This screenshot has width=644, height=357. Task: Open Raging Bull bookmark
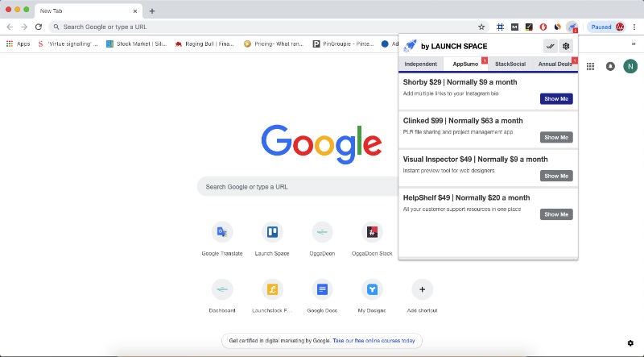coord(204,44)
